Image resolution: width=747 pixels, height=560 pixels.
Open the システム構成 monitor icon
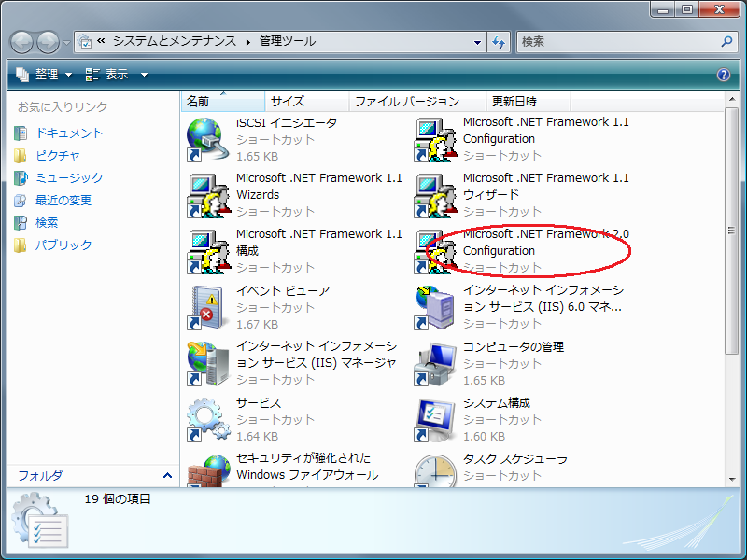(x=434, y=419)
